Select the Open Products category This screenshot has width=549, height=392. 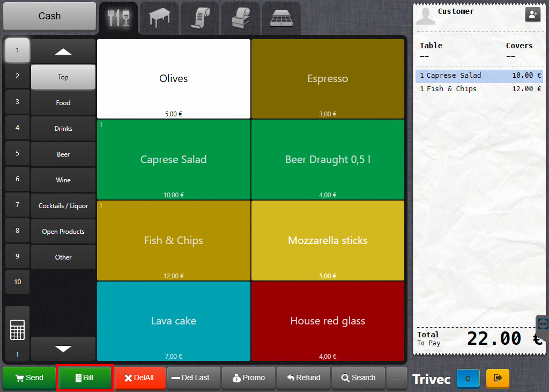(x=63, y=232)
